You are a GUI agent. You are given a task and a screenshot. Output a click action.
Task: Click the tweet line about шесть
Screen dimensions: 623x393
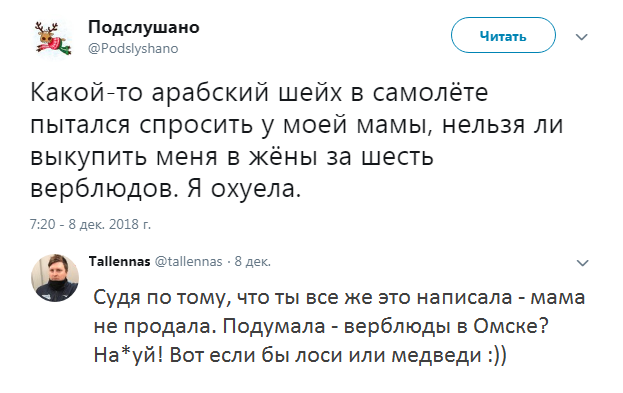click(232, 156)
